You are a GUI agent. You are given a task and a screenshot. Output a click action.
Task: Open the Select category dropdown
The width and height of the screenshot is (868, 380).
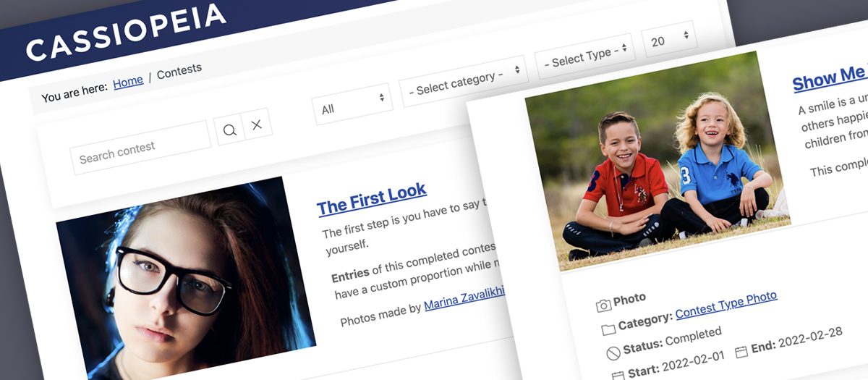tap(463, 81)
